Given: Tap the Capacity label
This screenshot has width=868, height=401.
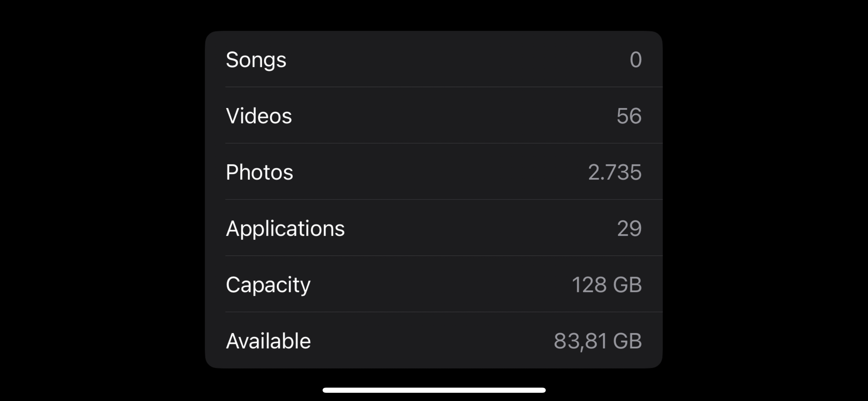Looking at the screenshot, I should point(268,285).
